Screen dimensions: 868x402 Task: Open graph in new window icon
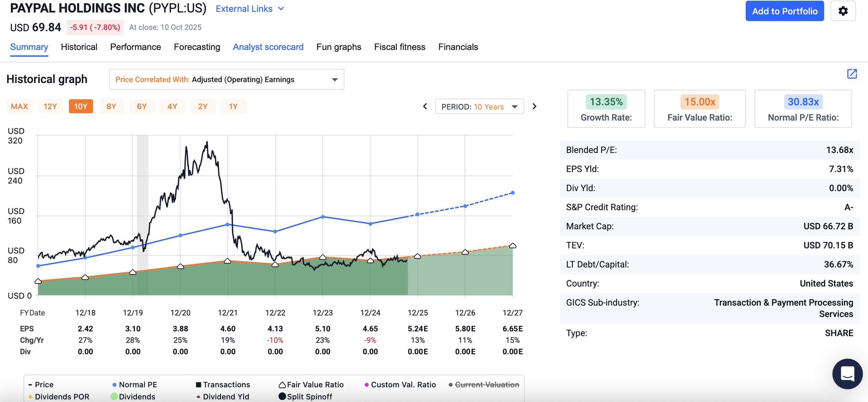[x=852, y=74]
